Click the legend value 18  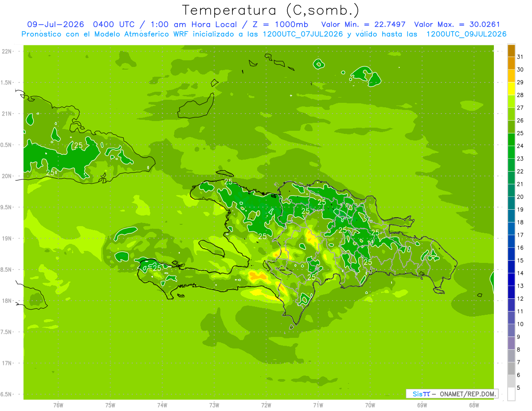[520, 222]
